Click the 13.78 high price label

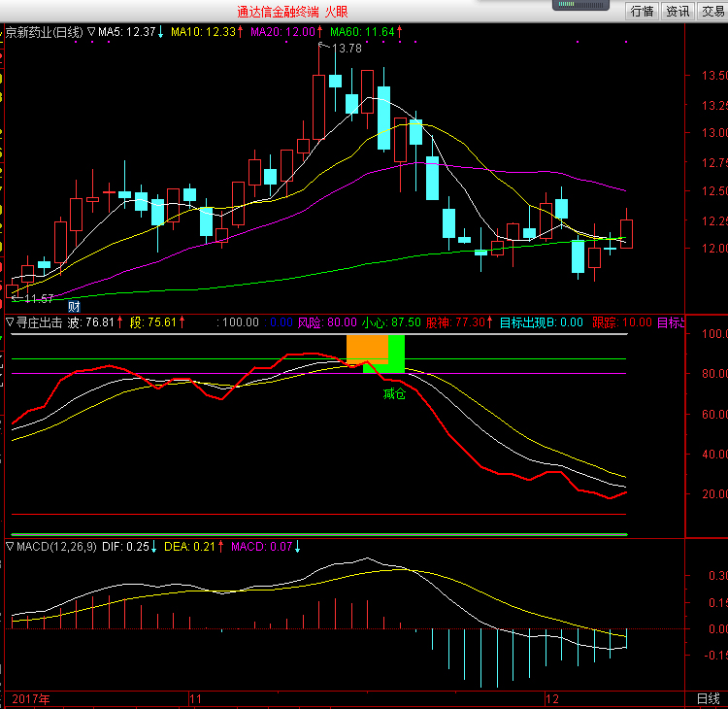click(x=347, y=49)
